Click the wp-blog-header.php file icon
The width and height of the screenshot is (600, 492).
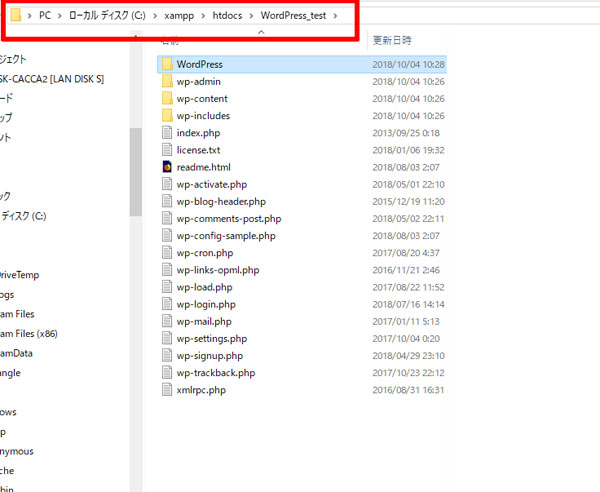click(167, 201)
